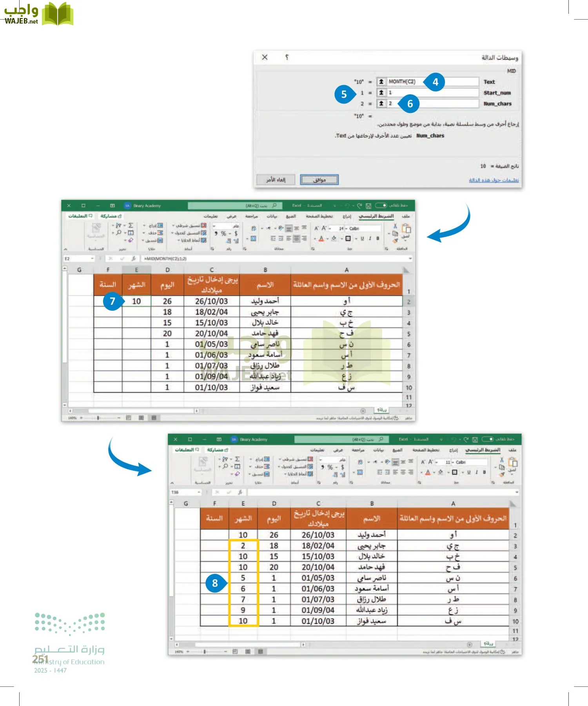Click the scissors Cut icon in window with font size 11
Screen dimensions: 588x706
tap(501, 460)
